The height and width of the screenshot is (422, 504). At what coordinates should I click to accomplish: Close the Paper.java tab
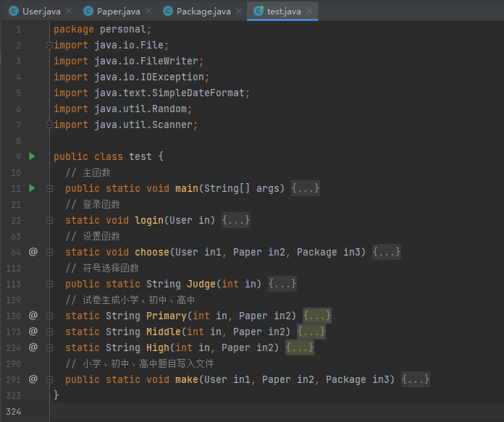(149, 11)
